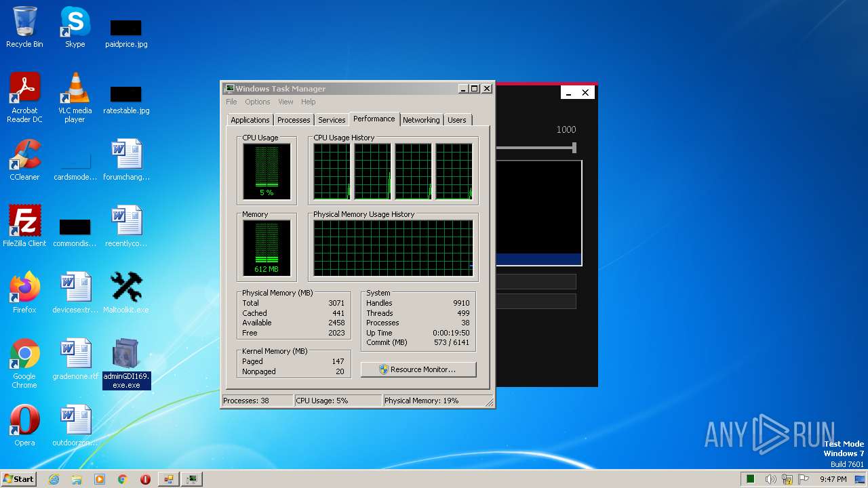Viewport: 868px width, 488px height.
Task: Select the paidprice.jpg file icon
Action: (126, 33)
